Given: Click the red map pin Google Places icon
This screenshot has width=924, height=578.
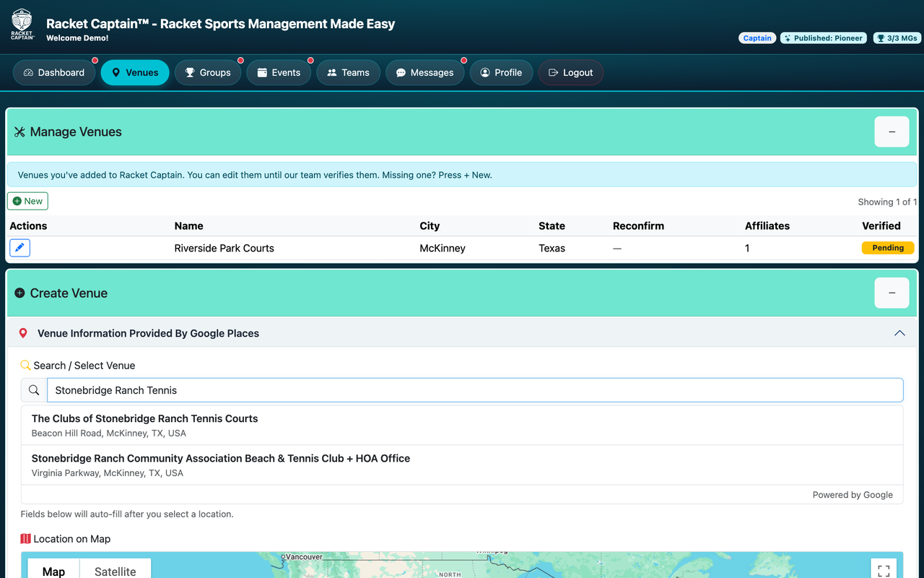Looking at the screenshot, I should pyautogui.click(x=23, y=333).
